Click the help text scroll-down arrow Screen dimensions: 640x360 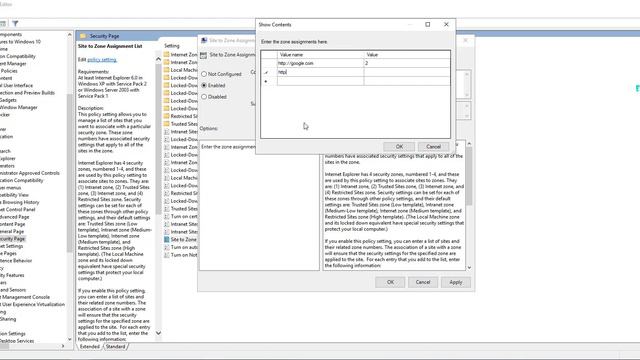coord(469,268)
